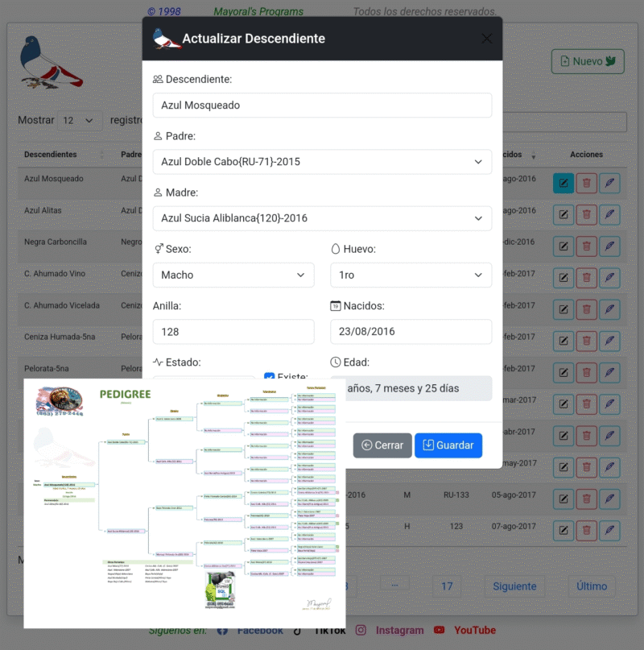644x650 pixels.
Task: Edit icon in the mar-2017 row
Action: click(x=563, y=404)
